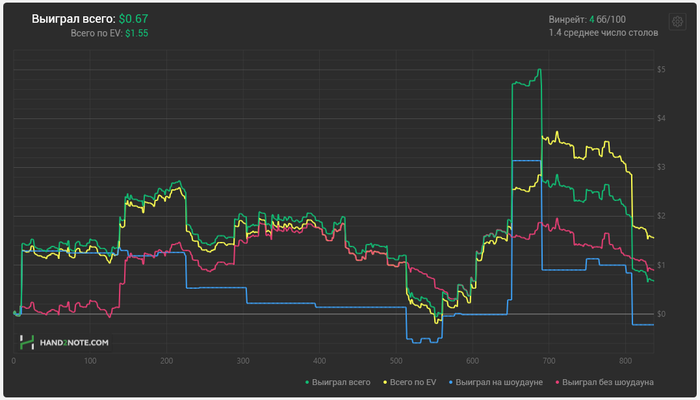Toggle the 'Выиграл без шоудауна' legend series
The width and height of the screenshot is (700, 400).
point(604,383)
